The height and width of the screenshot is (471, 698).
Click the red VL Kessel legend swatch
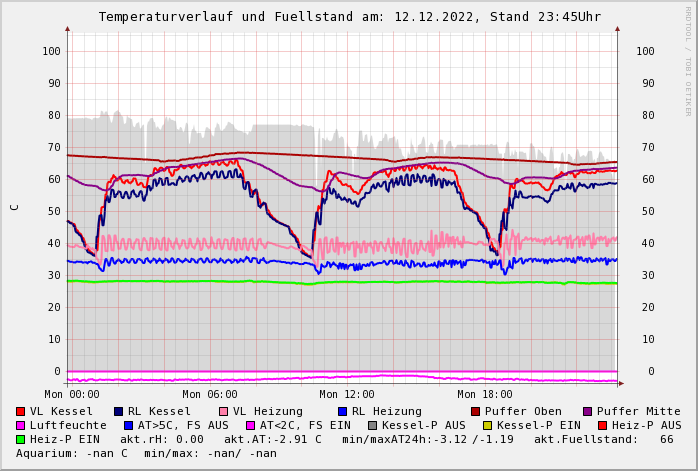pos(20,412)
